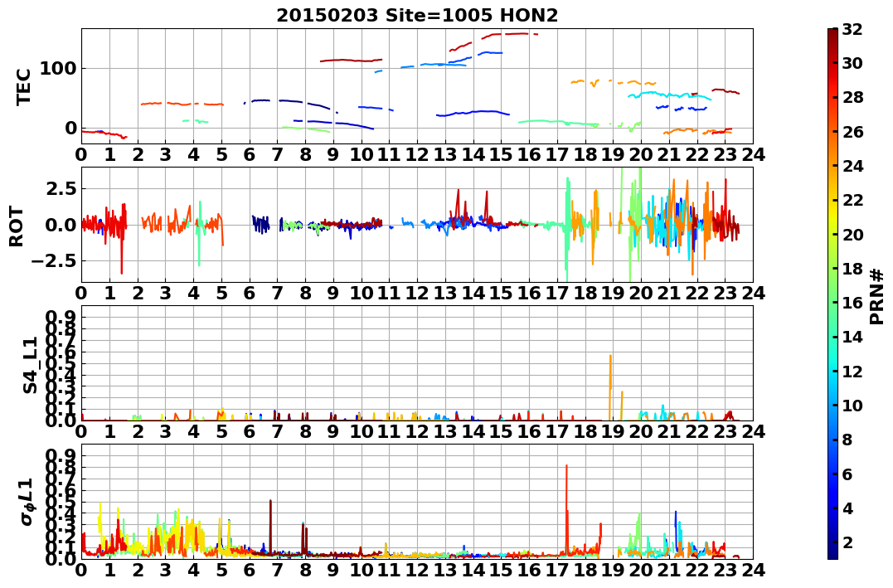Click the colorbar tick label 14
Viewport: 893px width, 588px height.
[852, 337]
